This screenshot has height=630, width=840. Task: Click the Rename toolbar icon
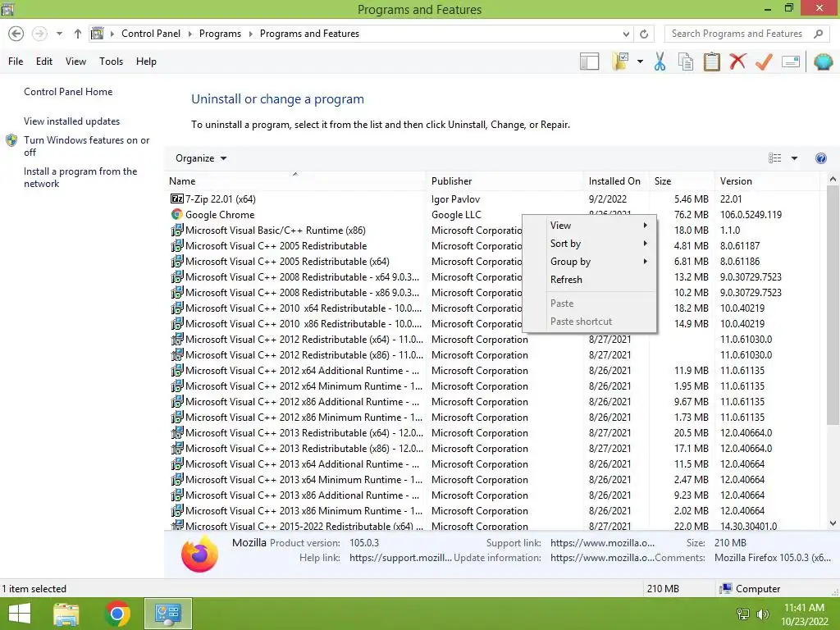tap(791, 62)
